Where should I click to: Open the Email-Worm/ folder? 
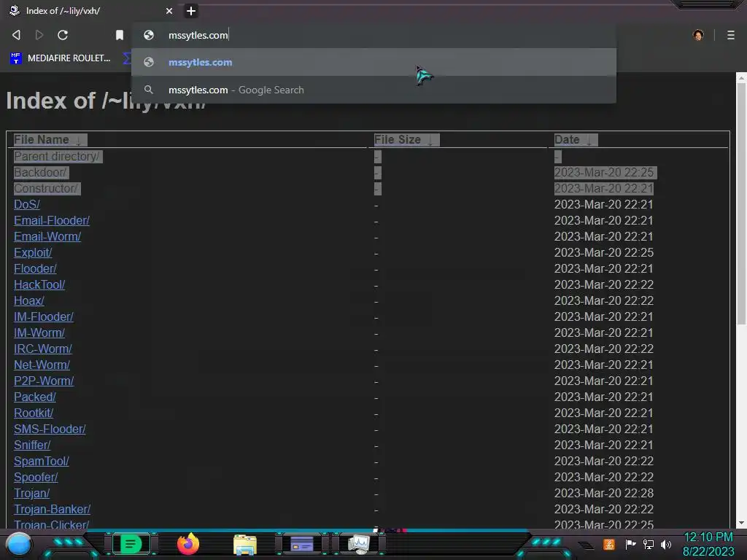tap(47, 237)
